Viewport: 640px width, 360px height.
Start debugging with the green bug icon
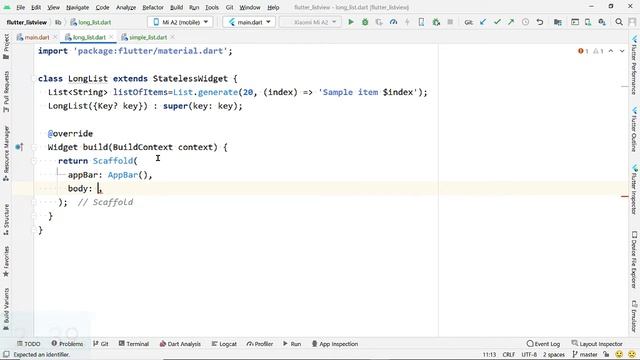pos(365,22)
